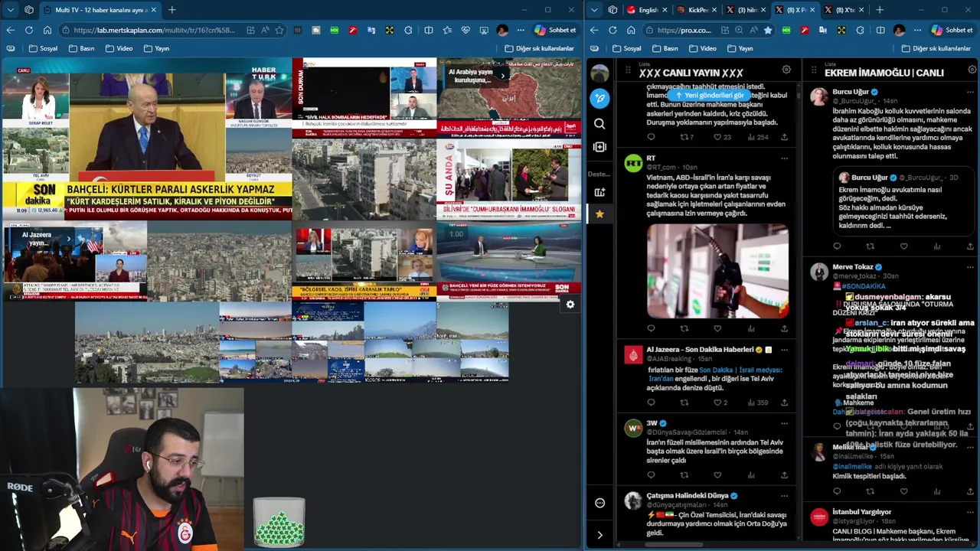Open the quoted Burcu Uğur post
This screenshot has height=551, width=980.
pos(903,200)
